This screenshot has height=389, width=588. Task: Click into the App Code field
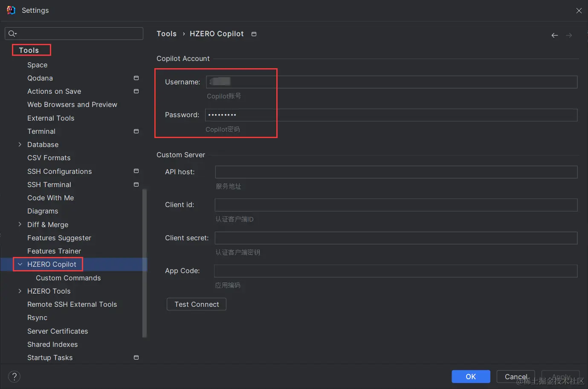point(396,271)
